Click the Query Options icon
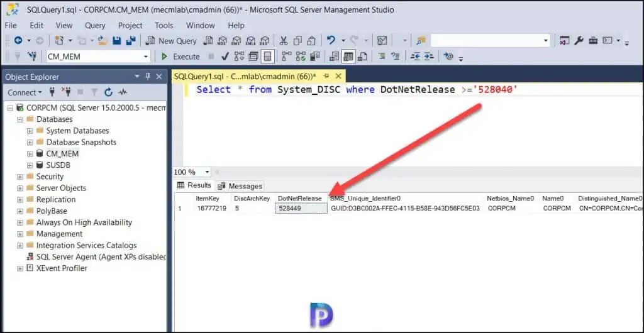The image size is (644, 333). coord(253,57)
